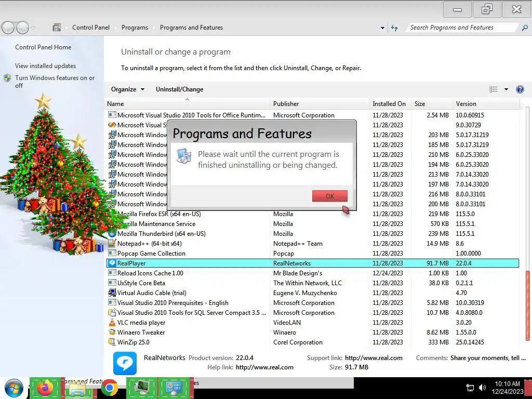Click the shield icon beside Windows features
Image resolution: width=532 pixels, height=399 pixels.
pos(7,78)
